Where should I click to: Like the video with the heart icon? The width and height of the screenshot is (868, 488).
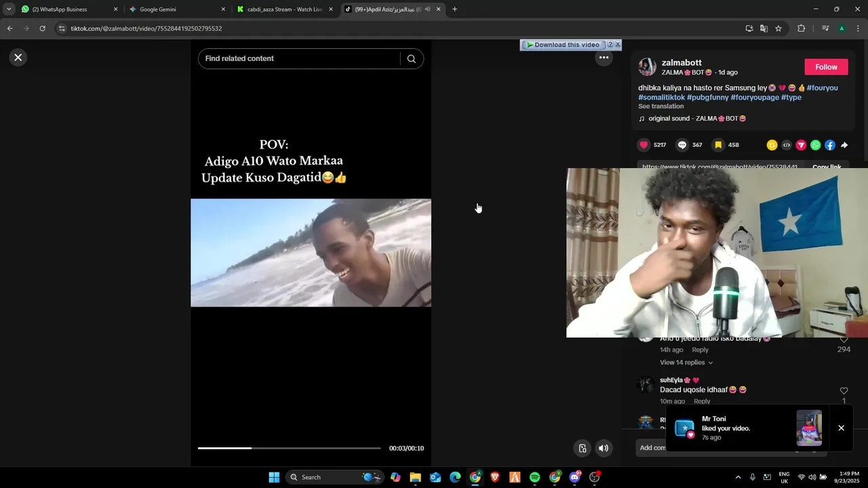coord(644,145)
